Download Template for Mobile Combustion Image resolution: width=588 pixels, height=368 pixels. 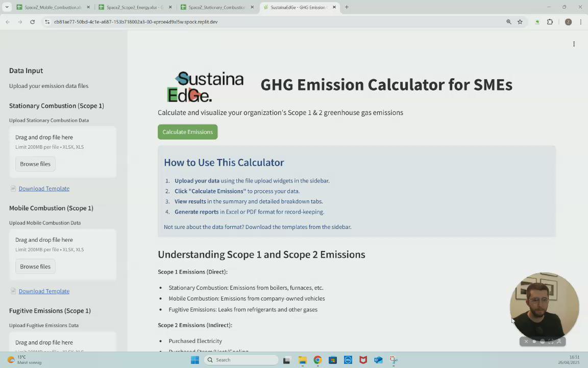pos(44,291)
